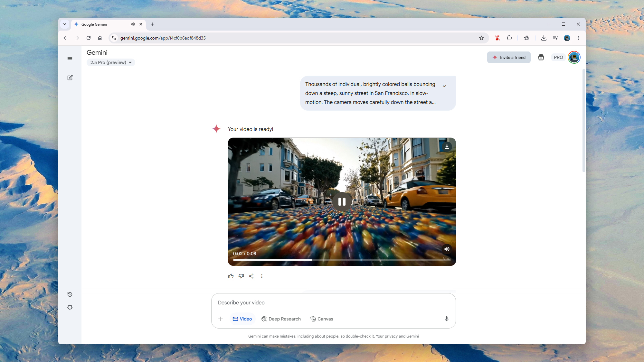Use the microphone for voice input
The image size is (644, 362).
click(447, 319)
